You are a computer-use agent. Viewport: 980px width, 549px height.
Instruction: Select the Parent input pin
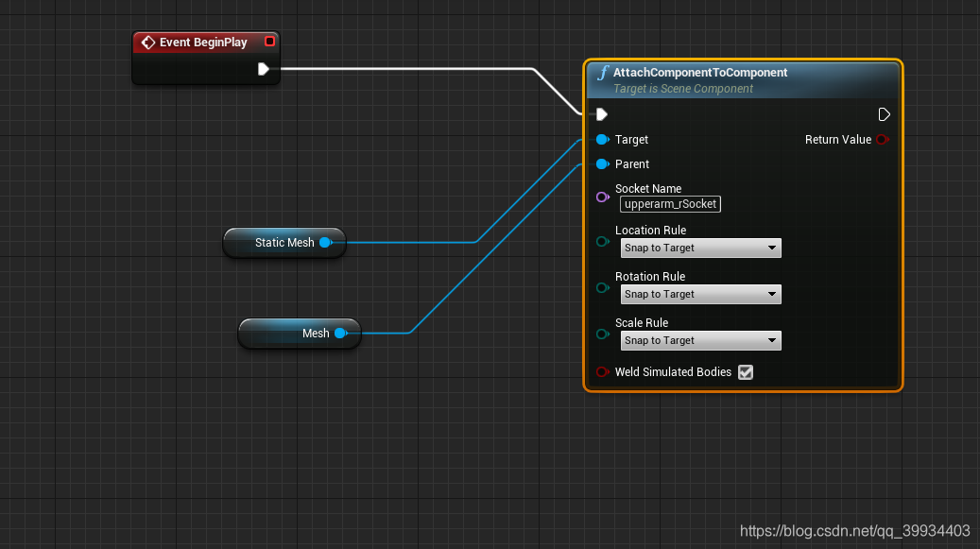602,163
